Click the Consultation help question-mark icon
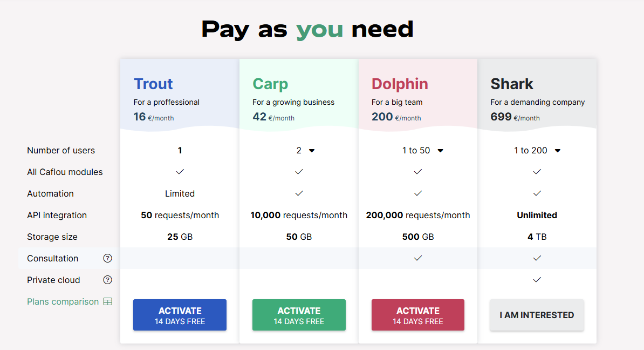This screenshot has height=350, width=644. [108, 258]
